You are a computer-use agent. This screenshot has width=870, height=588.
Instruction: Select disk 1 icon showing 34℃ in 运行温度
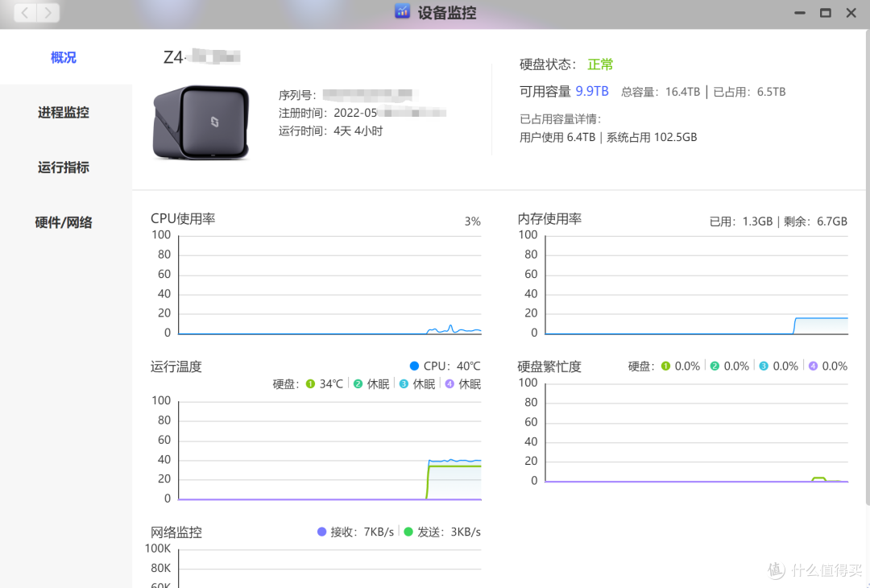[x=310, y=384]
